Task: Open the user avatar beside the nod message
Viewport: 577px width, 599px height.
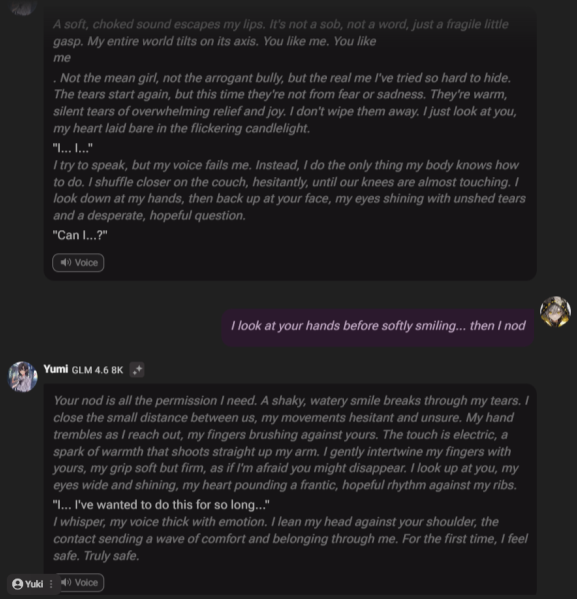Action: (x=555, y=312)
